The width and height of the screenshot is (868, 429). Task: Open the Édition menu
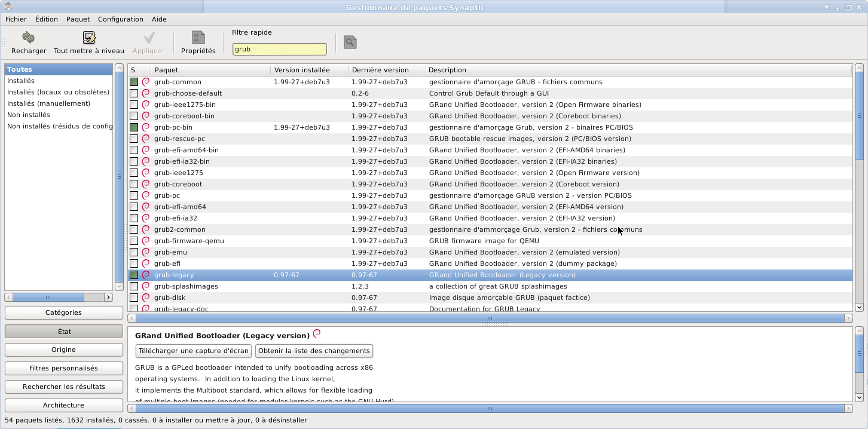47,19
